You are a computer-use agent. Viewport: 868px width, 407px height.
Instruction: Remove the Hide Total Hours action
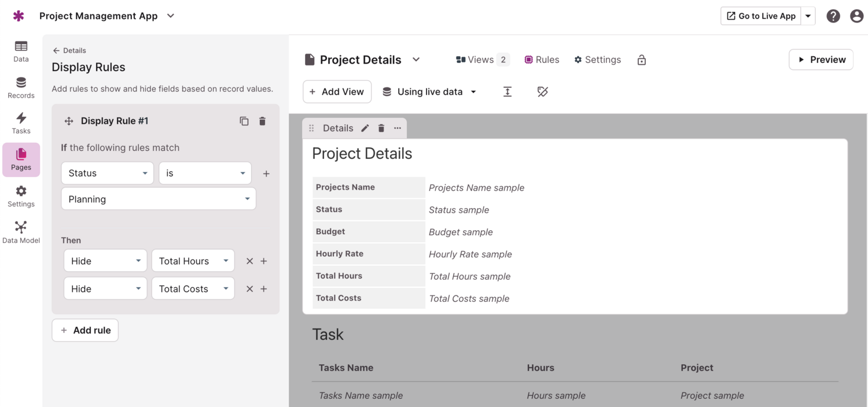249,261
